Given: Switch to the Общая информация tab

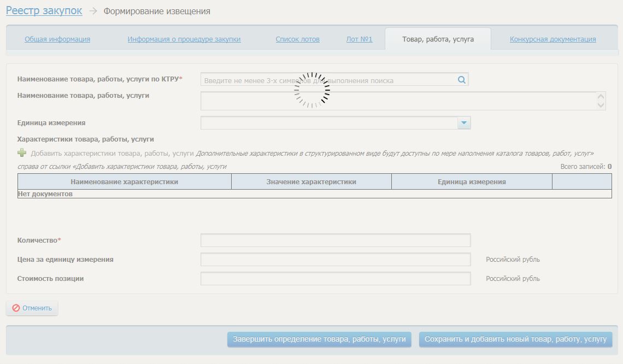Looking at the screenshot, I should [57, 39].
